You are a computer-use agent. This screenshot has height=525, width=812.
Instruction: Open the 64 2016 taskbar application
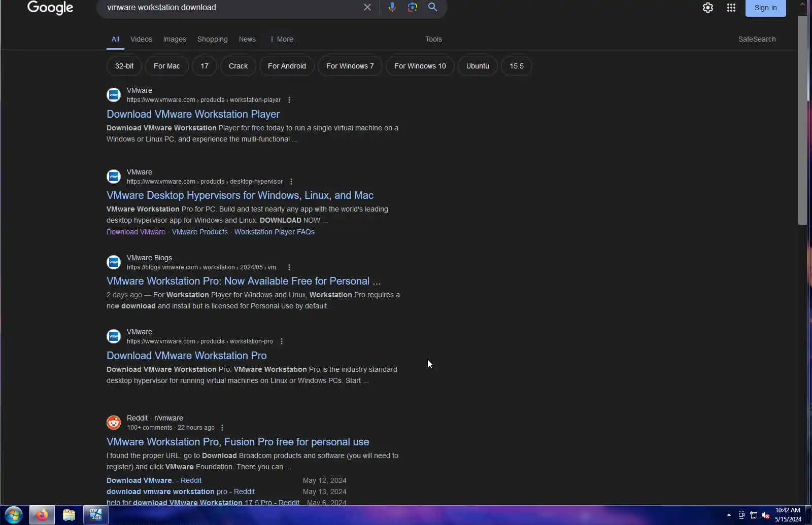(96, 515)
